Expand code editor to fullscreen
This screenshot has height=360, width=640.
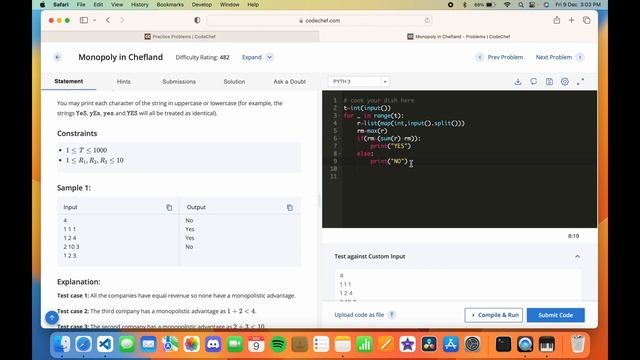point(580,82)
